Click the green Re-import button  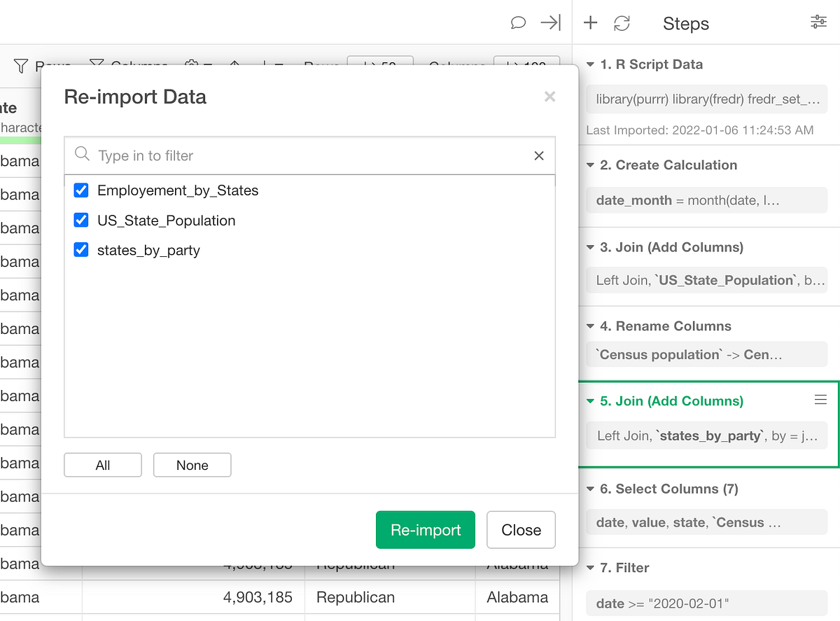425,530
